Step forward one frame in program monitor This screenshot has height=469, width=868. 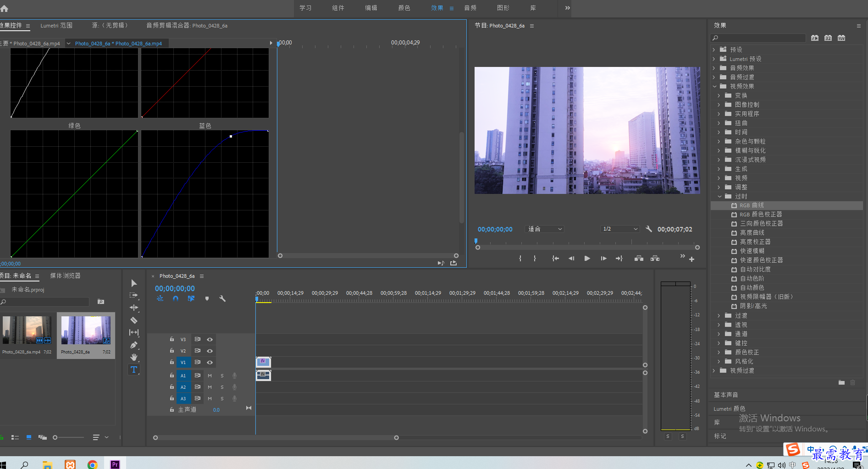603,259
